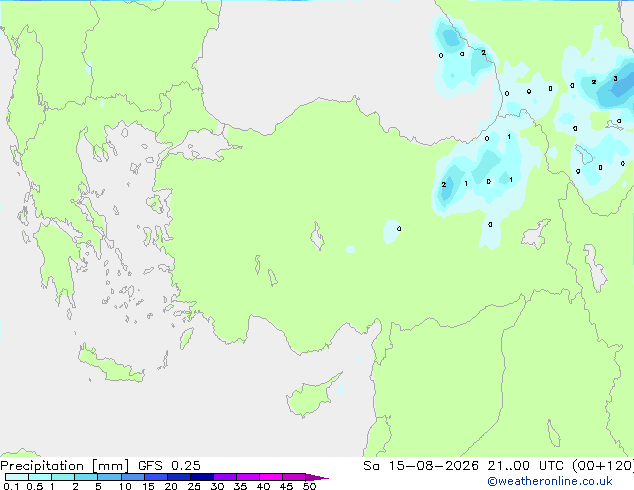Click the 'Precipitation [mm]' title text
This screenshot has height=490, width=634.
(x=65, y=466)
